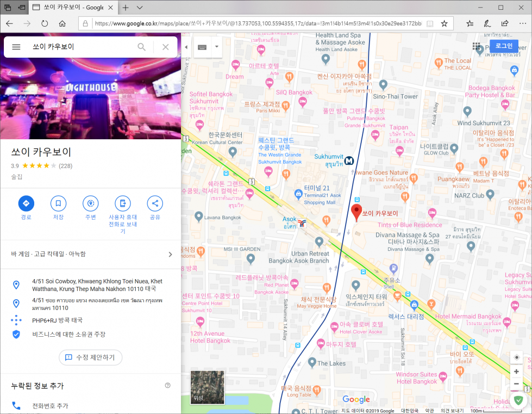Screen dimensions: 532x414
Task: Click the plus code PHP6+RJ row
Action: 91,320
